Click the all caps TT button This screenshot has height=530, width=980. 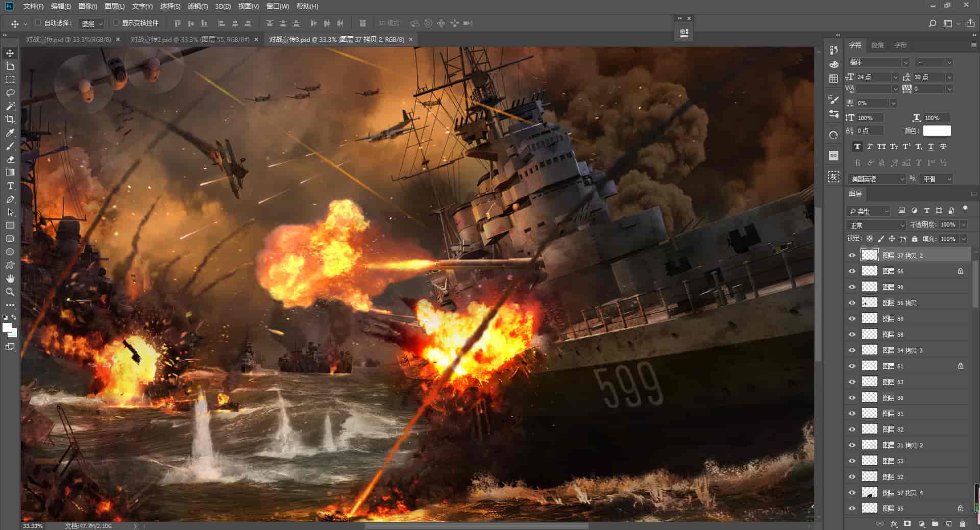(x=881, y=147)
